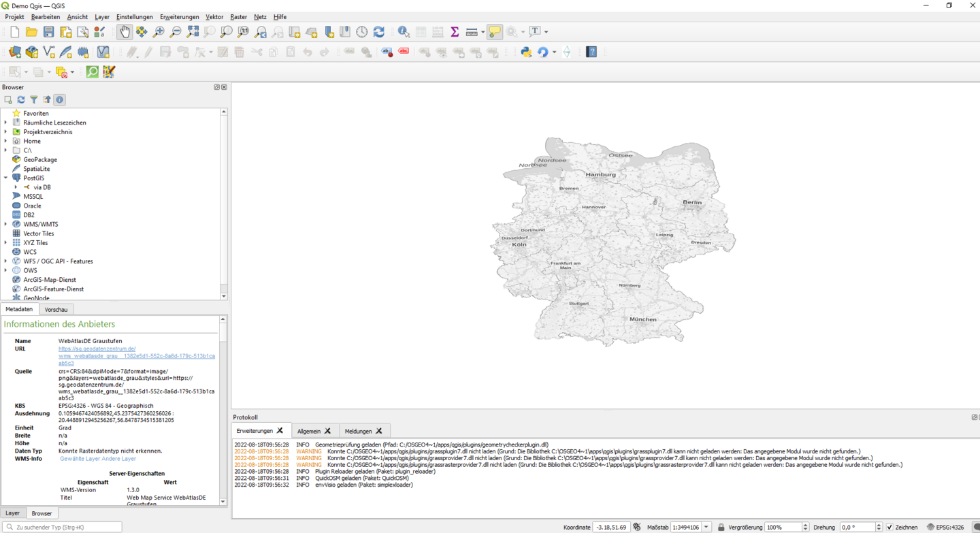This screenshot has width=980, height=533.
Task: Toggle coordinate extents icon beside Koordinate field
Action: pyautogui.click(x=637, y=527)
